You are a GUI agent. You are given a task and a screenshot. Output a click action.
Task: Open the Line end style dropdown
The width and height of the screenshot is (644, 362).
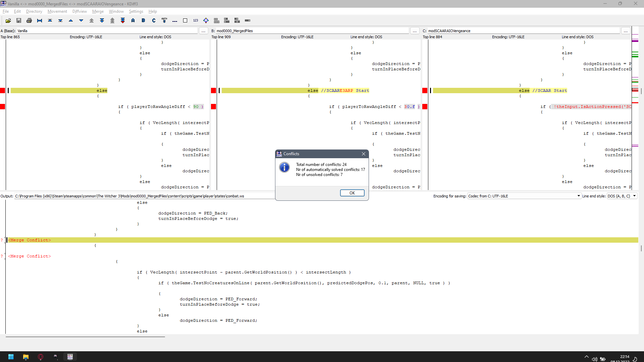click(x=622, y=196)
